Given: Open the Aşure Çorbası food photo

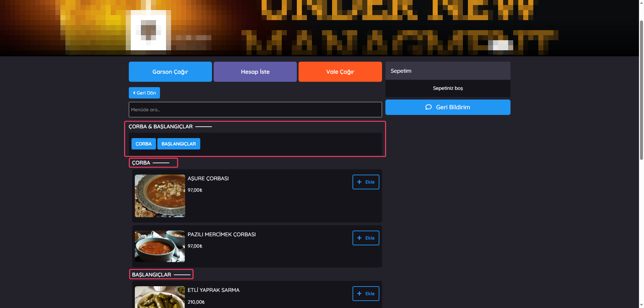Looking at the screenshot, I should [x=160, y=196].
